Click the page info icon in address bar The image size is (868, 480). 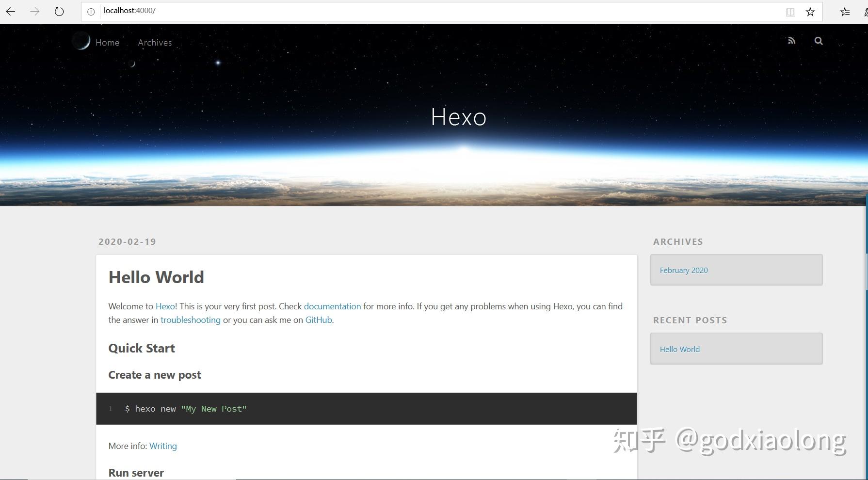91,11
